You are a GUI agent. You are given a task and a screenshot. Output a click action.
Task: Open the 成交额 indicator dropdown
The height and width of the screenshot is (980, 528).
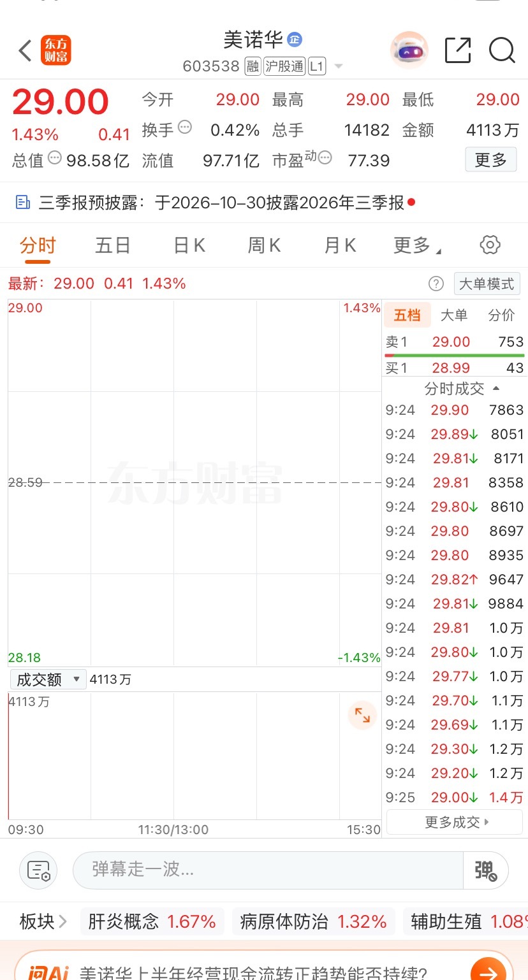point(48,679)
